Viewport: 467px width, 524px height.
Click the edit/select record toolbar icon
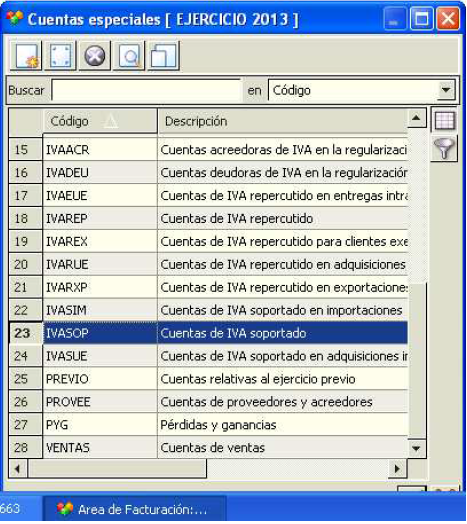click(61, 55)
